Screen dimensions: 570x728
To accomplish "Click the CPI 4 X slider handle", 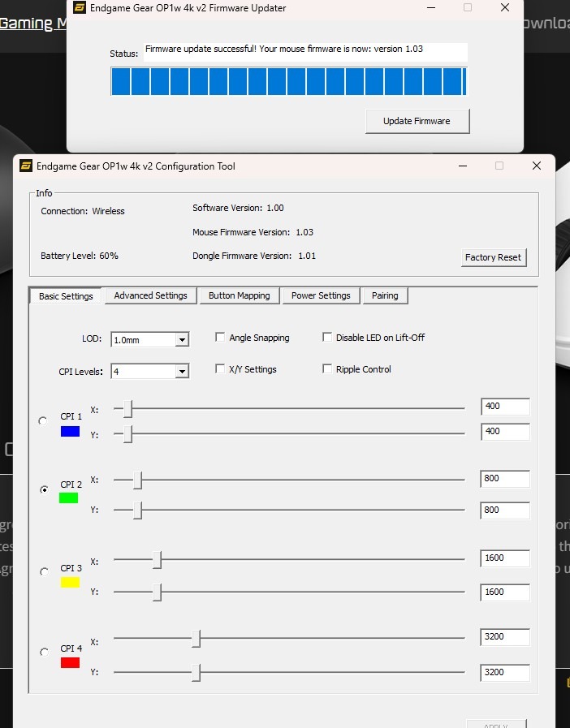I will pos(196,639).
